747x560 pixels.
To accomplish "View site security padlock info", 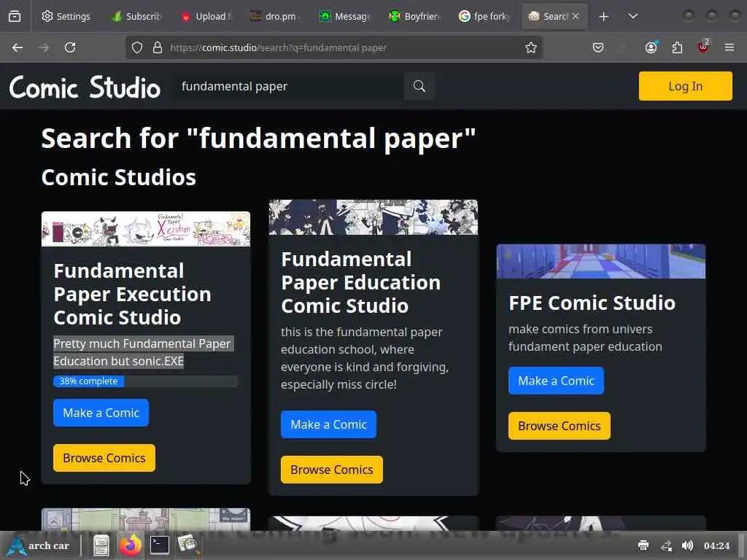I will tap(158, 47).
